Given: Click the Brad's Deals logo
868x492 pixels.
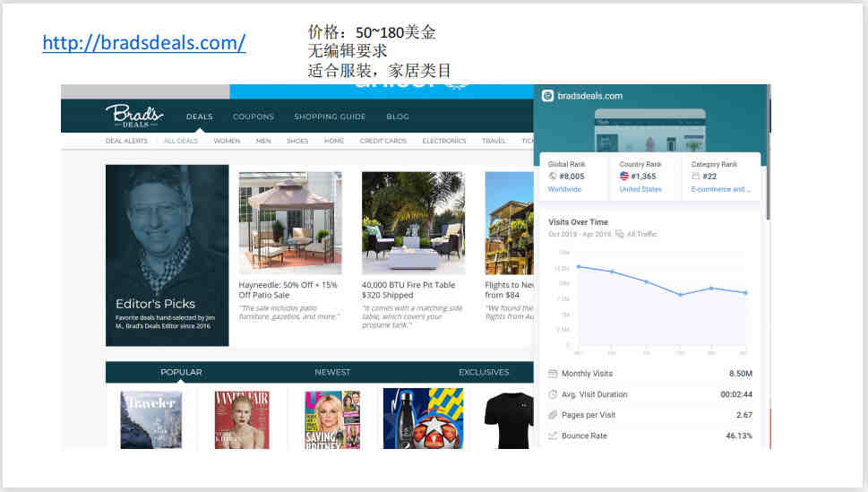Looking at the screenshot, I should 134,116.
